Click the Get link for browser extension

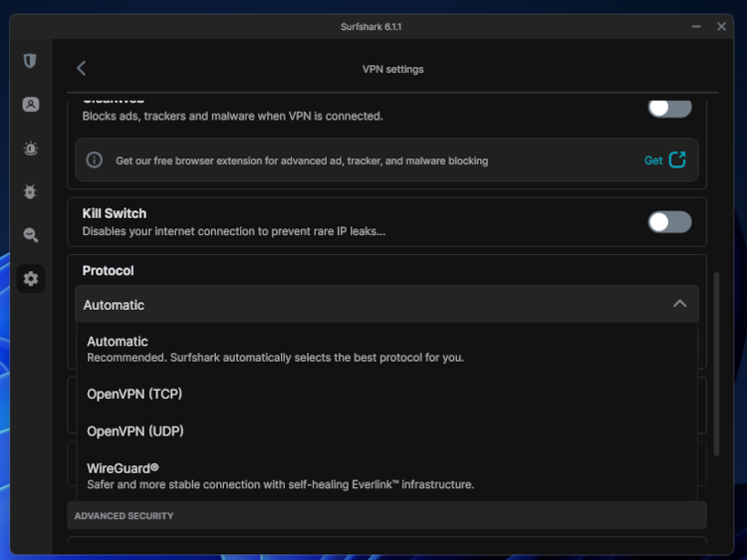[x=653, y=160]
